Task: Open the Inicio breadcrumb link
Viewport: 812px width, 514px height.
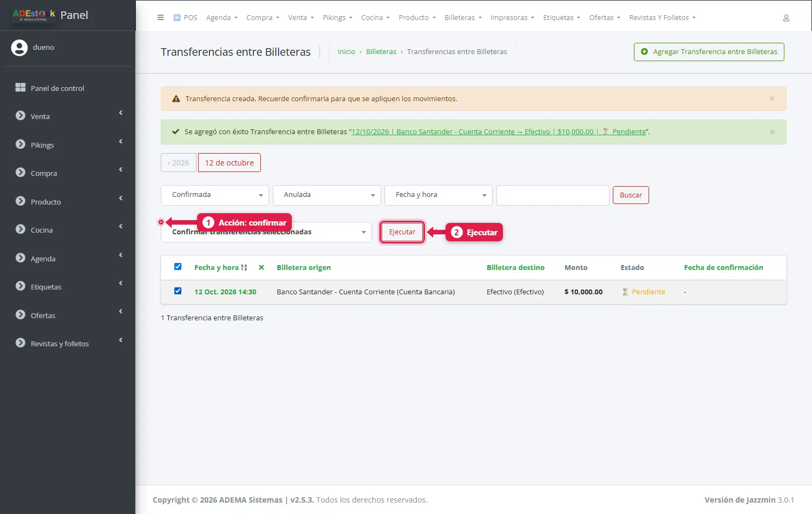Action: coord(346,52)
